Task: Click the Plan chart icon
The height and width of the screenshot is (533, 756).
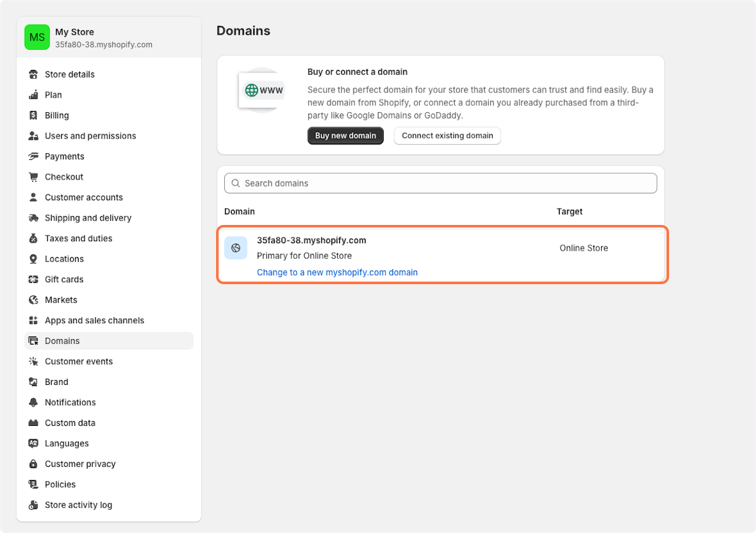Action: click(x=33, y=95)
